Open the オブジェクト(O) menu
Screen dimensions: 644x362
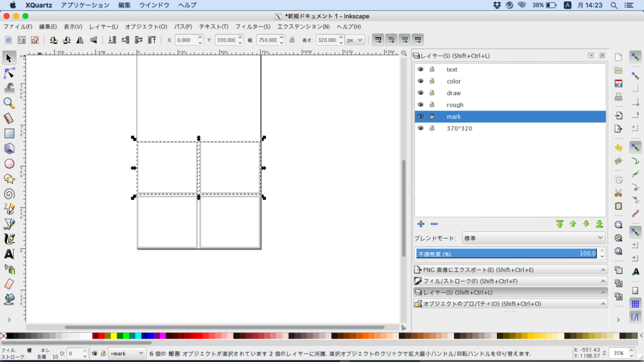pos(146,26)
